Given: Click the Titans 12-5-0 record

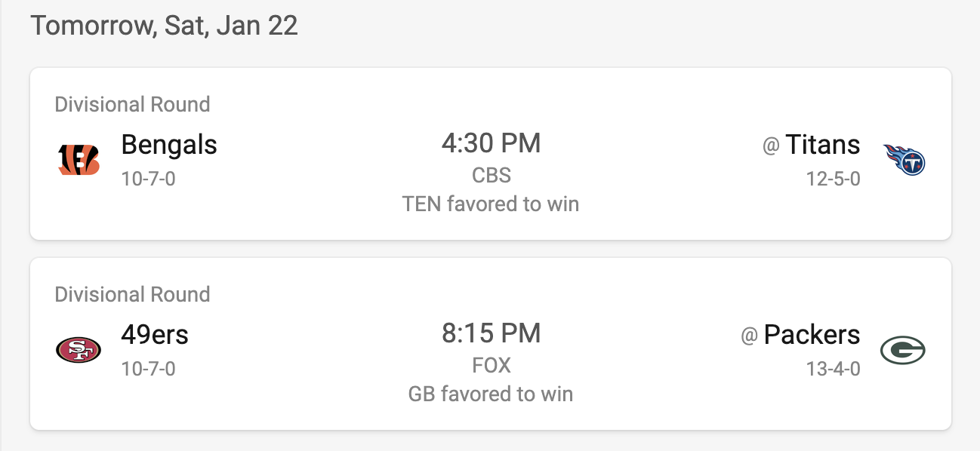Looking at the screenshot, I should coord(833,179).
